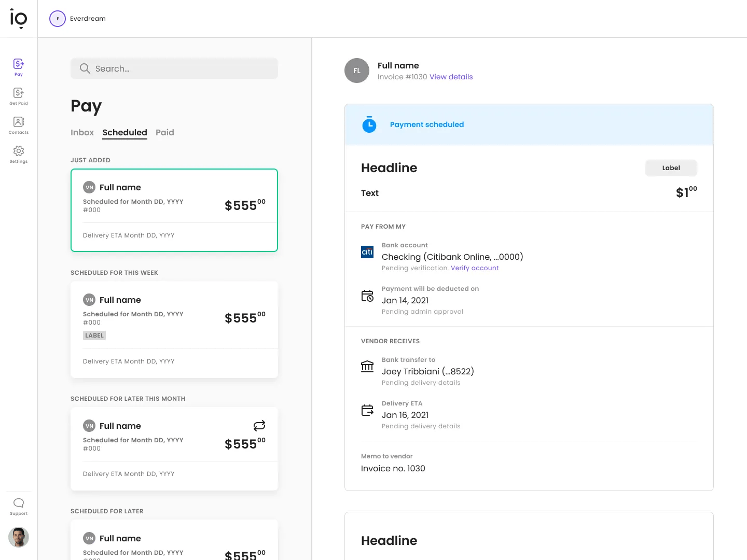747x560 pixels.
Task: Open the Pay section in sidebar
Action: (19, 67)
